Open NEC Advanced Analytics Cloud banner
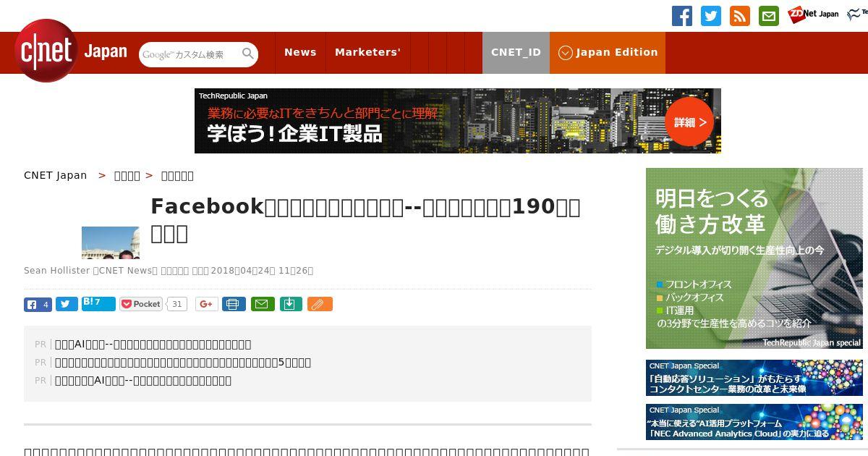 coord(754,422)
